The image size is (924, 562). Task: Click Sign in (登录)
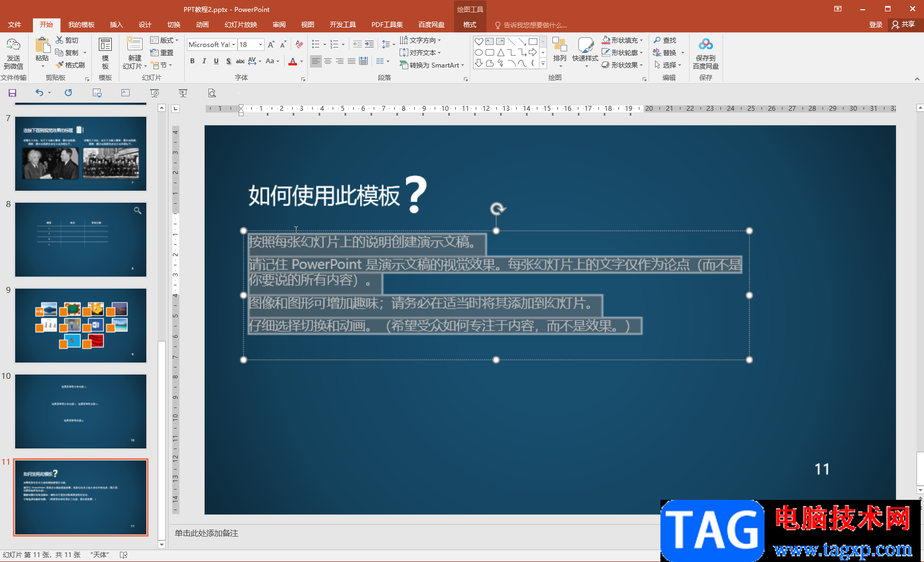pos(875,25)
